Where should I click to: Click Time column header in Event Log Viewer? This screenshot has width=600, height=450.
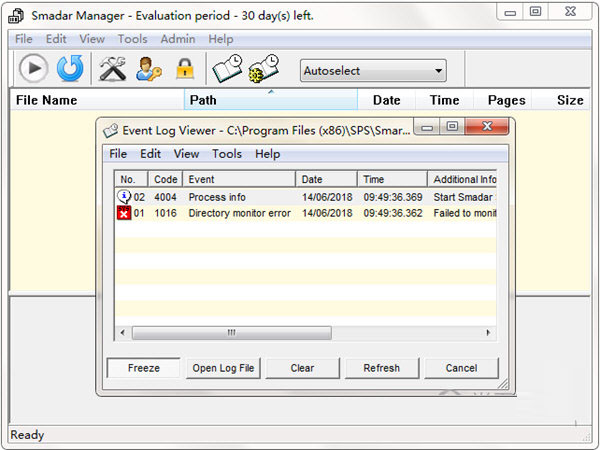pos(392,179)
